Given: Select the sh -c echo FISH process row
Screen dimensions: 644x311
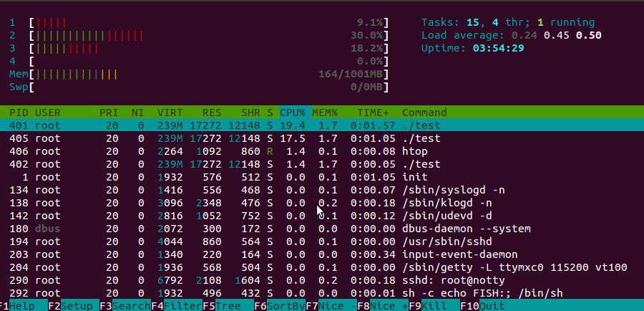Looking at the screenshot, I should (322, 293).
